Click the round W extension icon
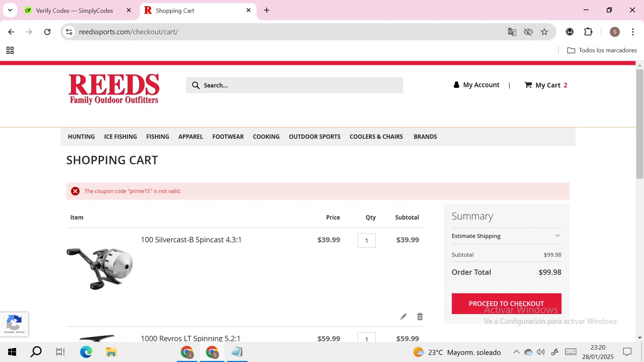644x362 pixels. coord(570,32)
